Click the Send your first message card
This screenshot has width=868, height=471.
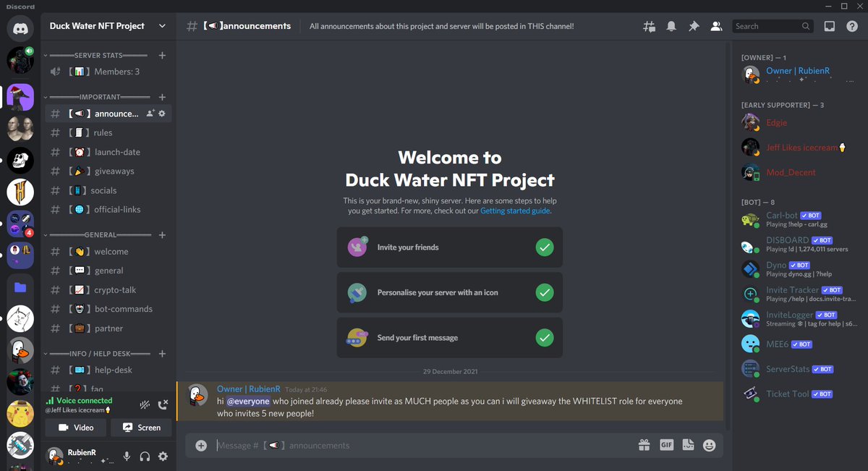coord(449,338)
